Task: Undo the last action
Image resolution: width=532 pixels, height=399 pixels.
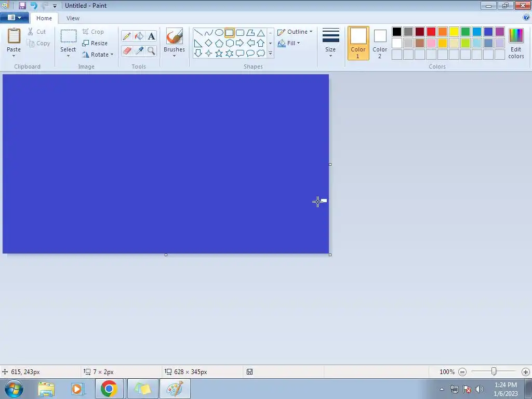Action: tap(34, 5)
